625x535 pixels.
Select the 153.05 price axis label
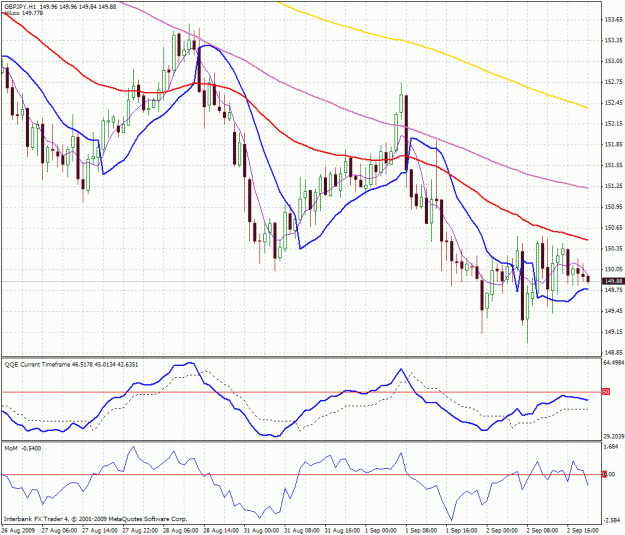click(x=614, y=61)
